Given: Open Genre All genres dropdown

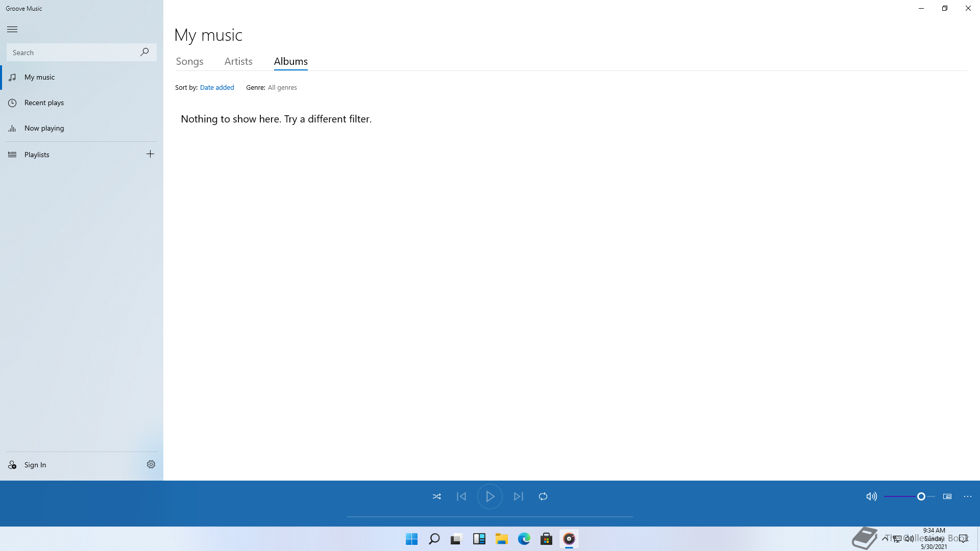Looking at the screenshot, I should (282, 87).
